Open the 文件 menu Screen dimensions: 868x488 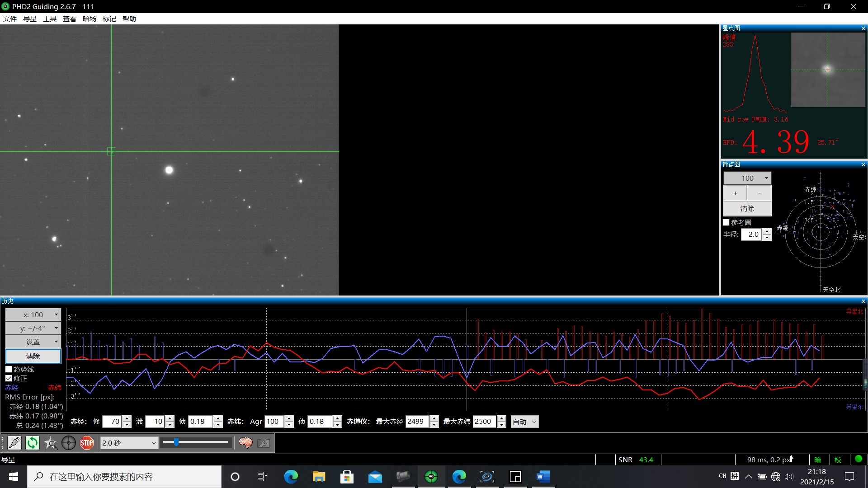point(10,19)
